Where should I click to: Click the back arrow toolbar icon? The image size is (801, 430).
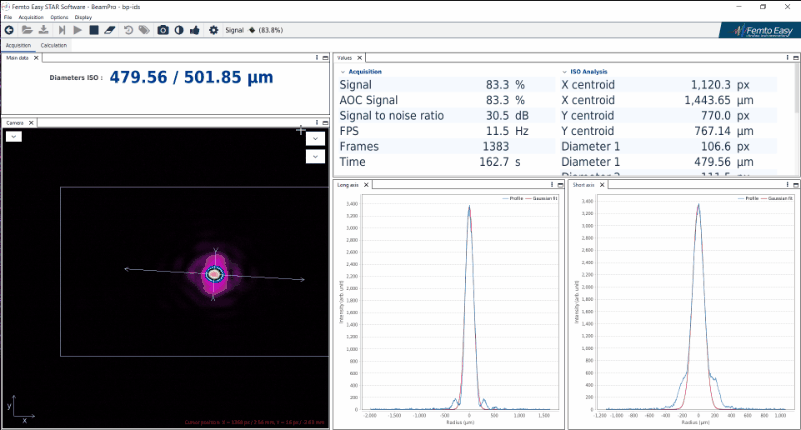[x=9, y=30]
